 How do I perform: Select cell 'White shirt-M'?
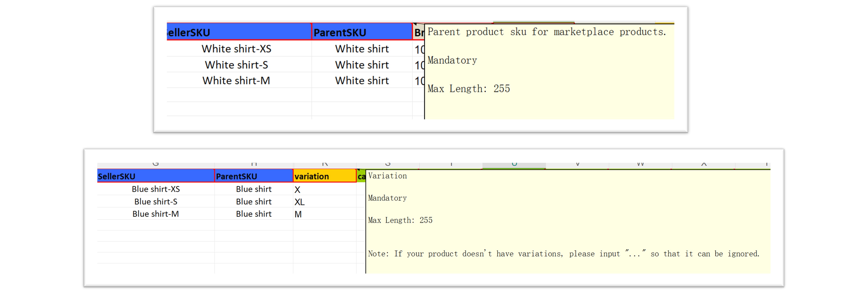click(x=239, y=80)
